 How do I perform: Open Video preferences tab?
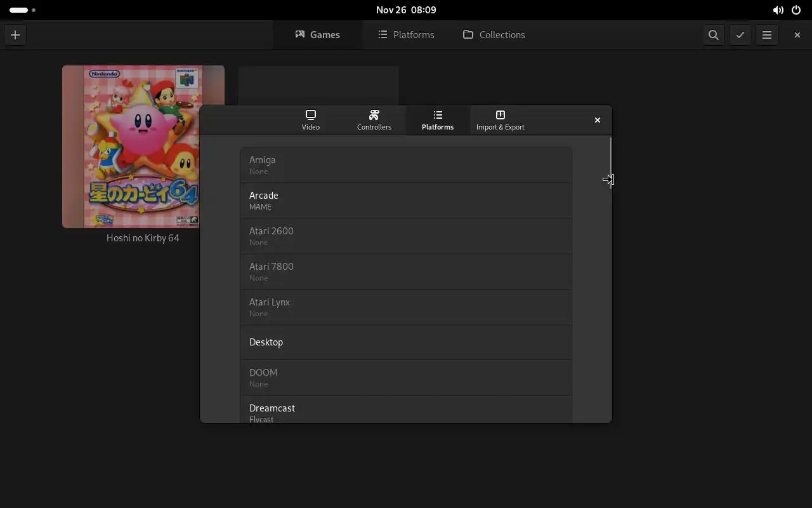pyautogui.click(x=311, y=120)
